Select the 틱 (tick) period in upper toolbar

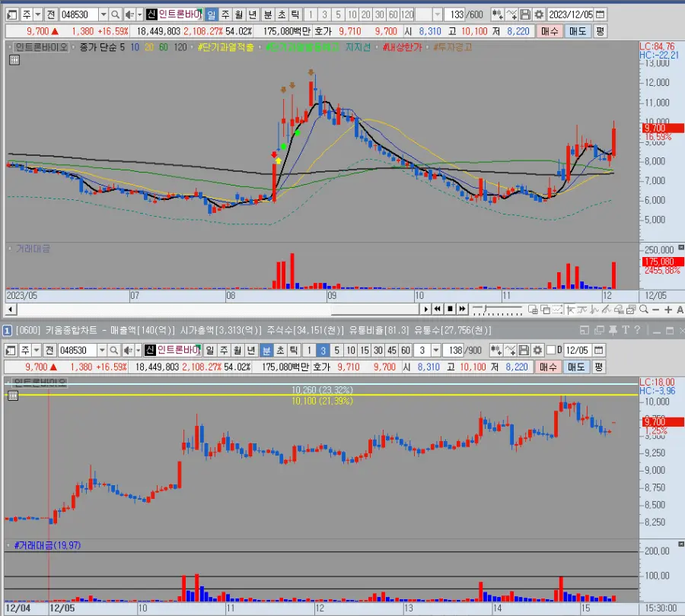pyautogui.click(x=295, y=15)
